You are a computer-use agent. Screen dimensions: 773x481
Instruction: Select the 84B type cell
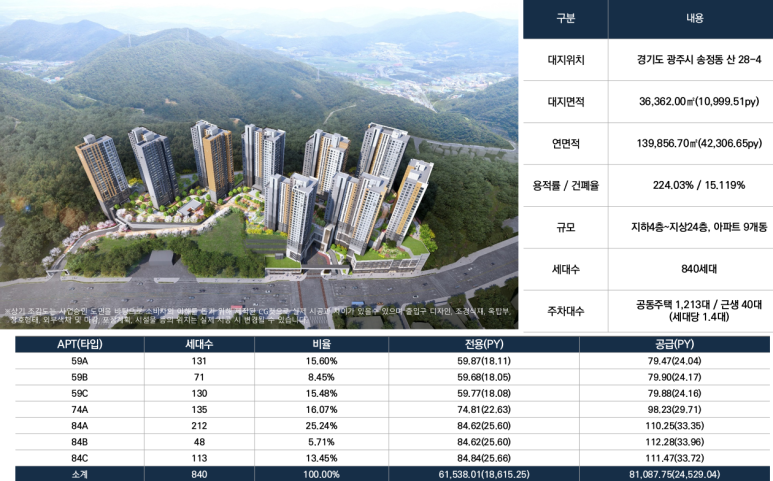click(79, 442)
